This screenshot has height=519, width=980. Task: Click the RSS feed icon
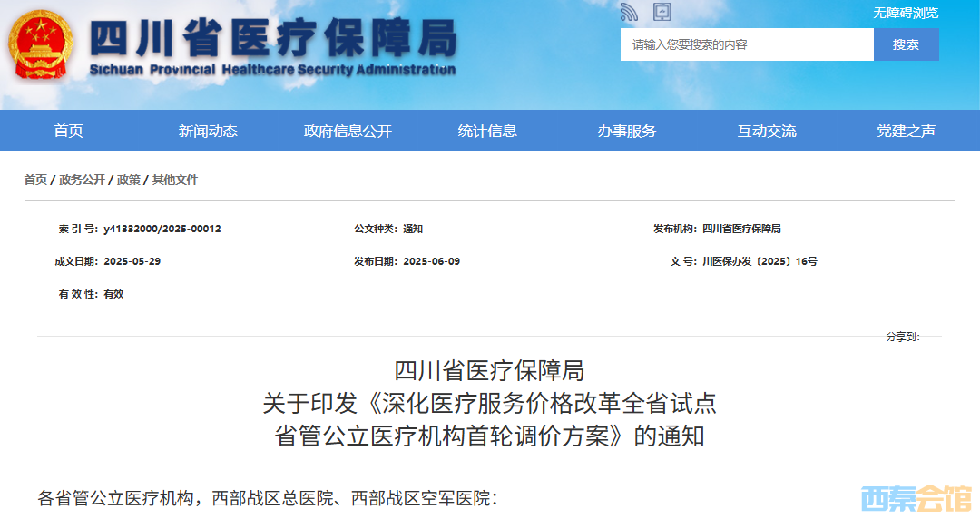point(629,12)
